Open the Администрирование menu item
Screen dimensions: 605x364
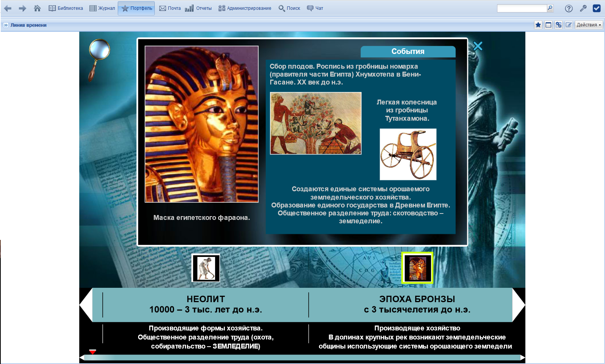coord(245,8)
